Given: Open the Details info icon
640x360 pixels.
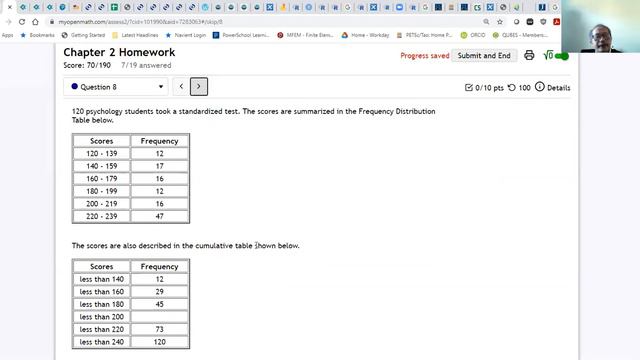Looking at the screenshot, I should click(540, 87).
